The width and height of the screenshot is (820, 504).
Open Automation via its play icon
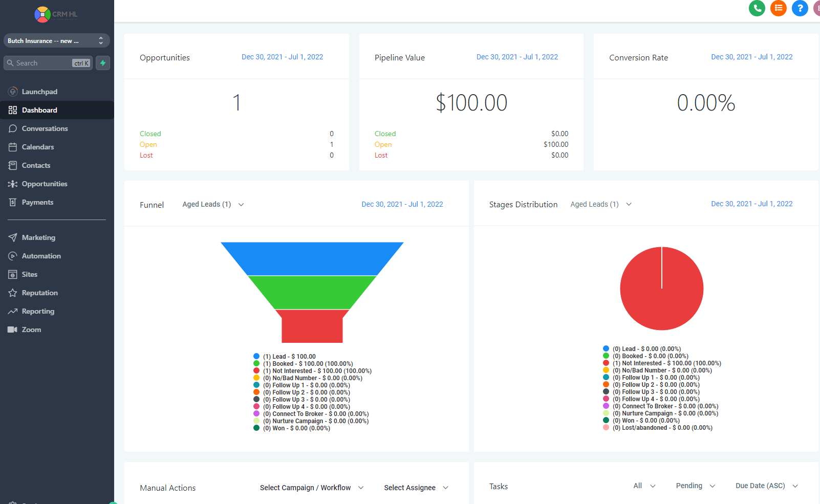pos(12,255)
